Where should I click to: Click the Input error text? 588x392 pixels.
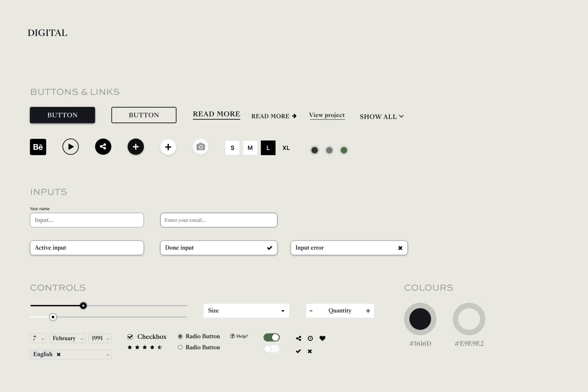309,248
